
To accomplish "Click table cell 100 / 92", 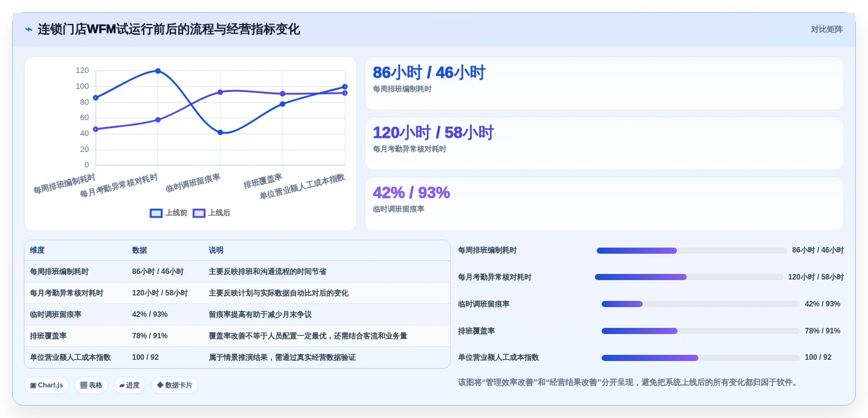I will 145,357.
